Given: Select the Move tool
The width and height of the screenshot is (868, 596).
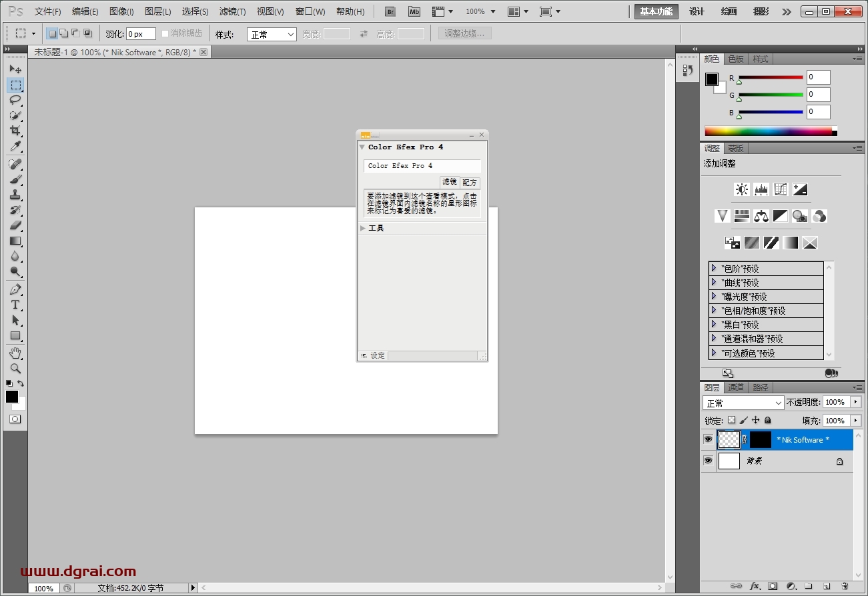Looking at the screenshot, I should coord(15,69).
